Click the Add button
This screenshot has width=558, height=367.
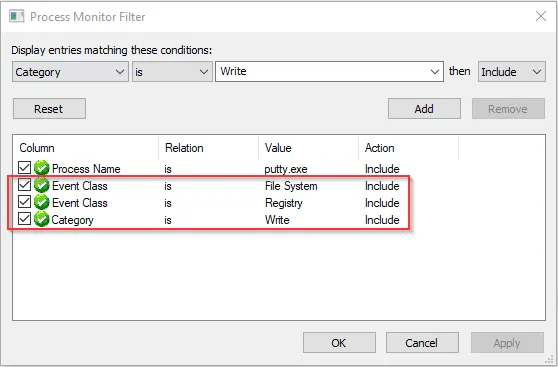point(424,109)
